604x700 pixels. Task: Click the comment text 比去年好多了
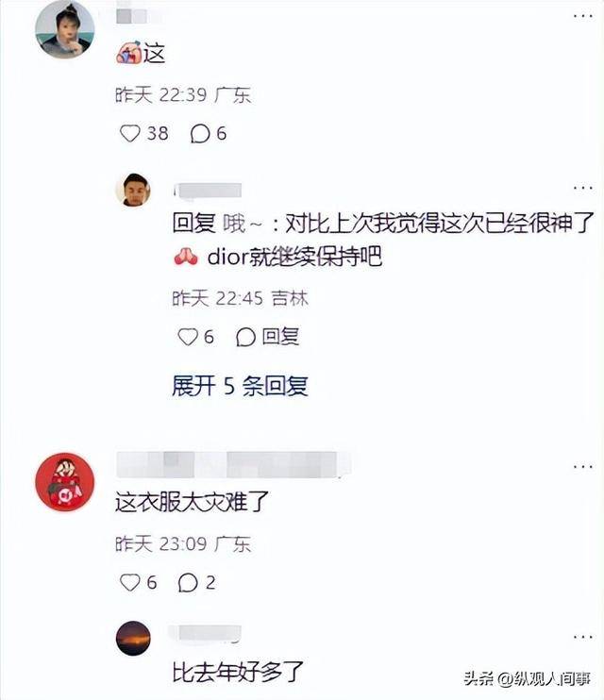(x=238, y=673)
